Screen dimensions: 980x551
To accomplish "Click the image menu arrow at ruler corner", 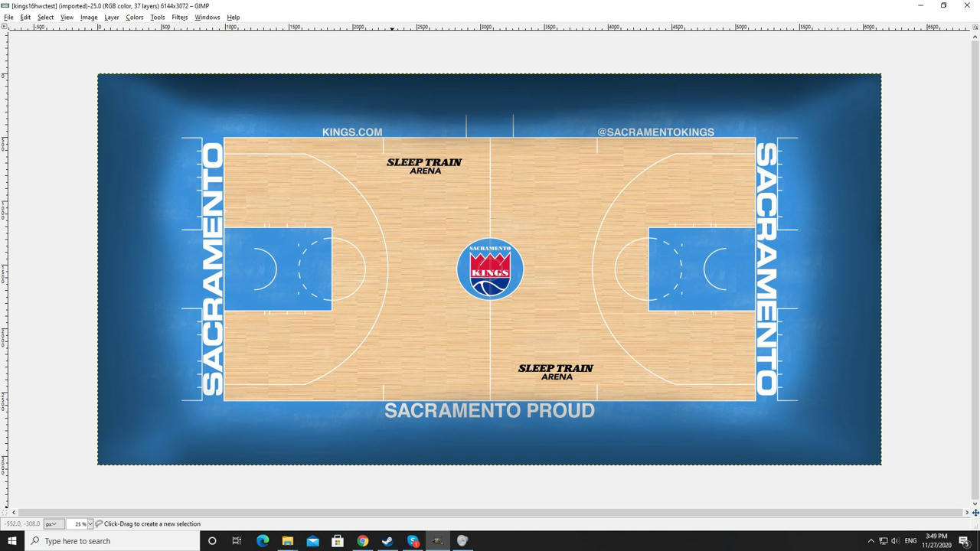I will (5, 27).
